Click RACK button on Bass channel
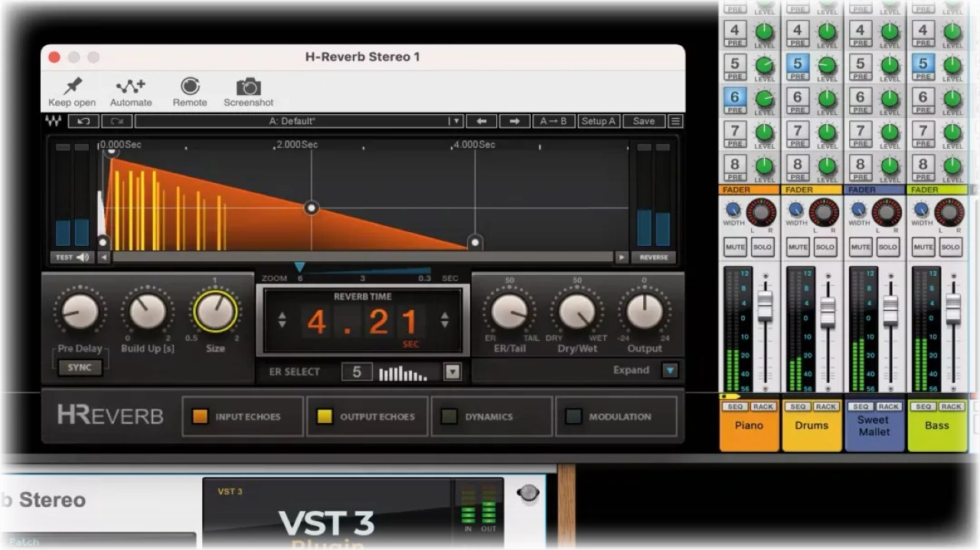This screenshot has height=550, width=980. tap(952, 407)
